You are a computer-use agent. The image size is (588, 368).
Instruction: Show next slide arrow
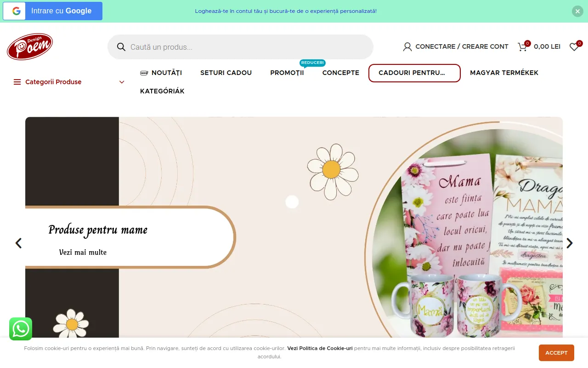570,243
